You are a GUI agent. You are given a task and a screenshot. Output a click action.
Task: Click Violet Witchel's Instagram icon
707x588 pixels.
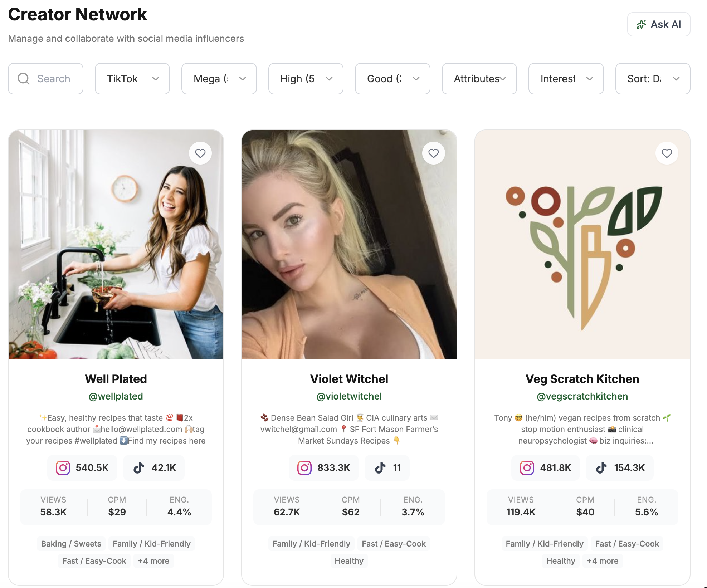(304, 468)
